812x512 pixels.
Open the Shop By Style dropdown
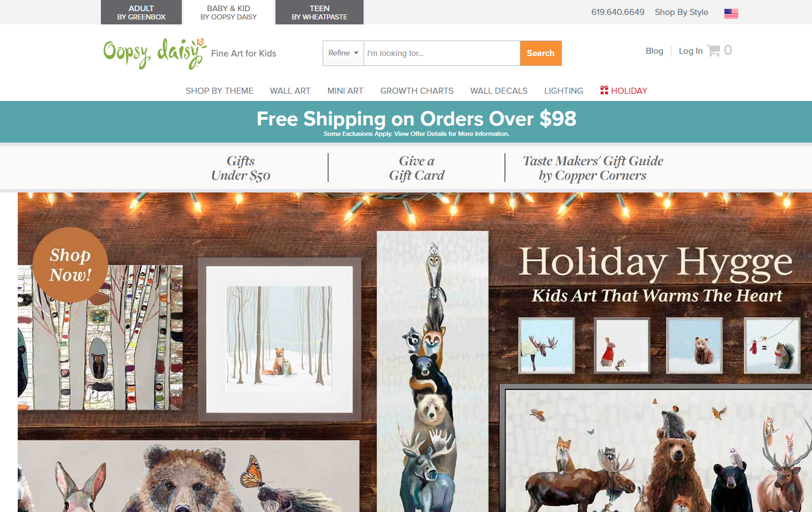pyautogui.click(x=681, y=12)
